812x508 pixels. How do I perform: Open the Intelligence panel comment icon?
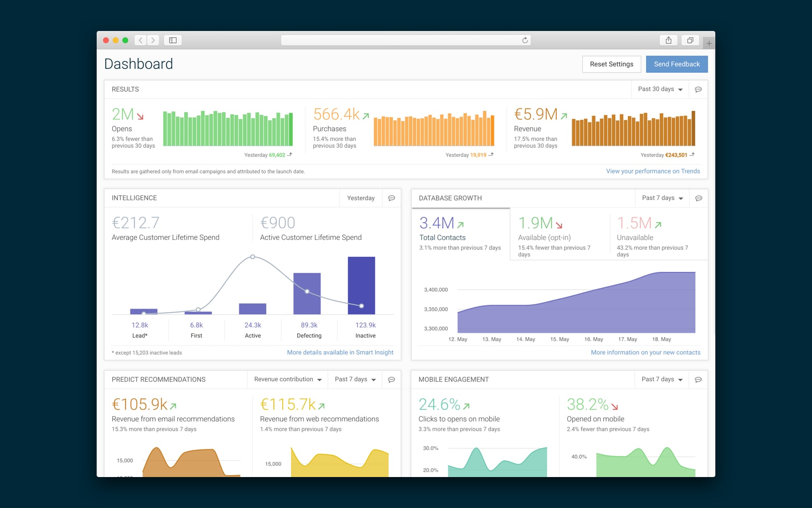click(391, 198)
